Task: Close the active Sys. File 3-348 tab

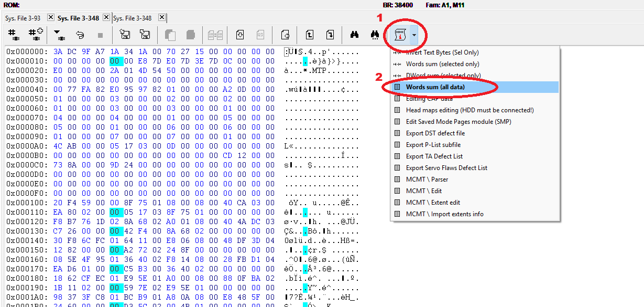Action: (x=106, y=17)
